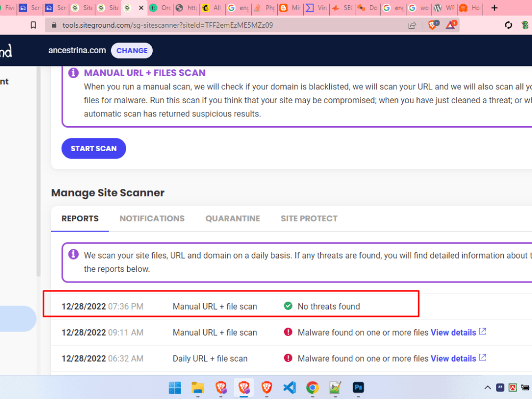Click the info icon beside MANUAL URL + FILES SCAN
The image size is (532, 399).
(x=73, y=72)
